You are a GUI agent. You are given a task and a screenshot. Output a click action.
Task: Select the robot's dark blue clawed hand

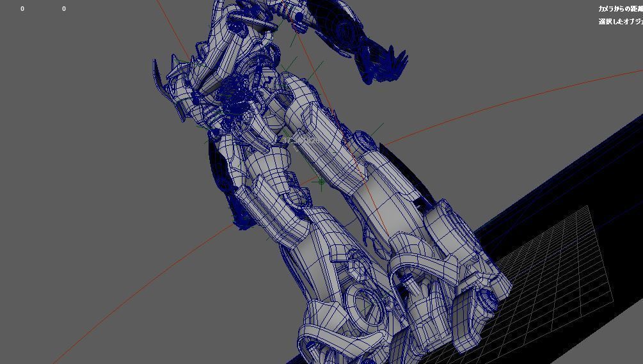pos(383,65)
